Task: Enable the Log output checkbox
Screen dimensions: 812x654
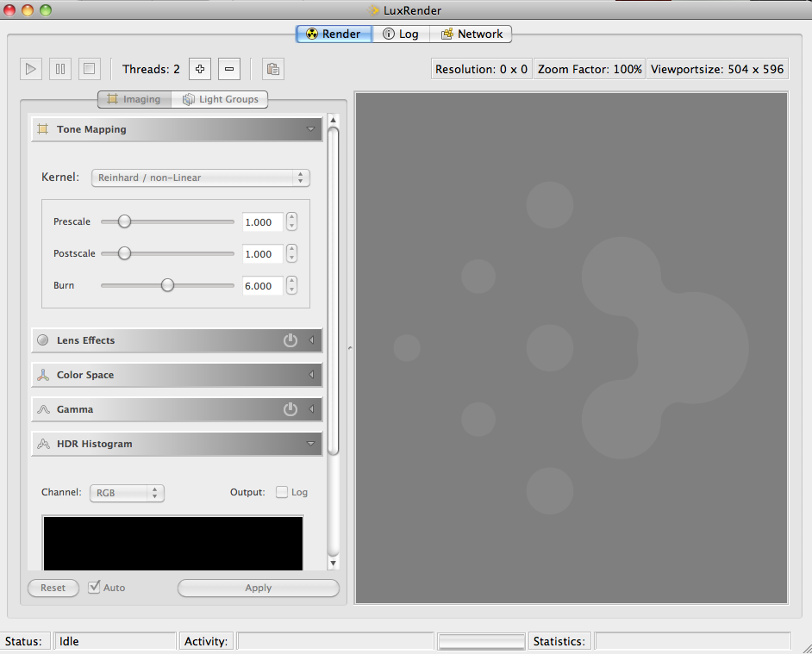Action: pos(282,492)
